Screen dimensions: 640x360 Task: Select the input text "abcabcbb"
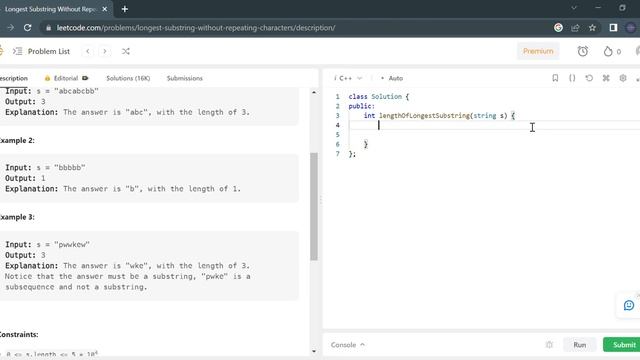[x=76, y=91]
